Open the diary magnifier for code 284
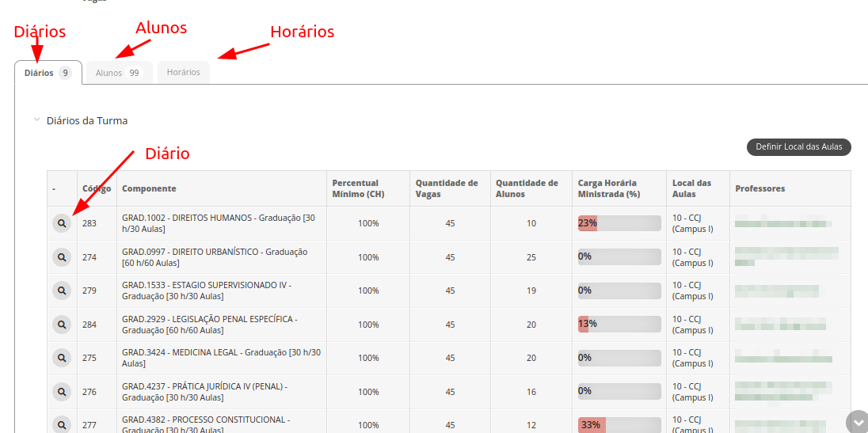The height and width of the screenshot is (433, 868). pos(62,324)
